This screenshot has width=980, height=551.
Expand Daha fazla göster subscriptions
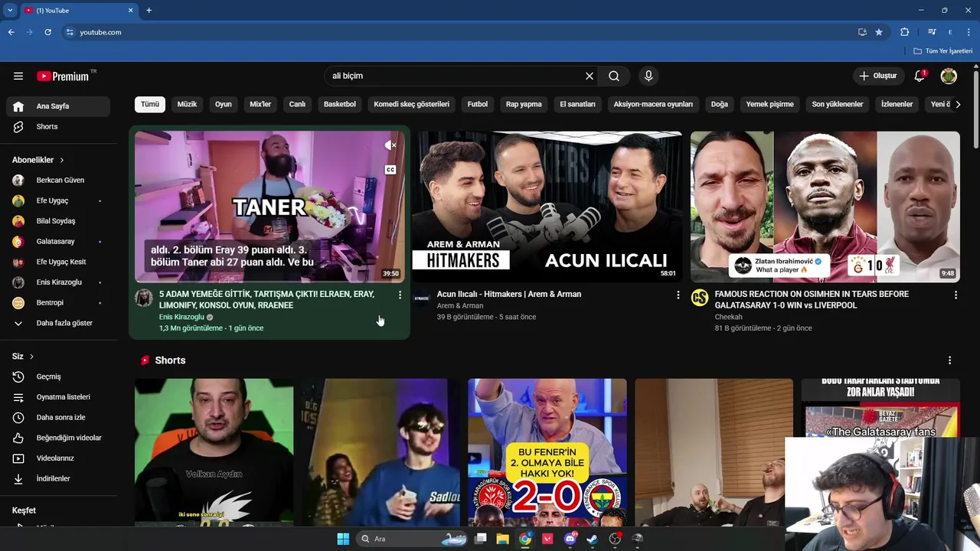click(x=57, y=323)
